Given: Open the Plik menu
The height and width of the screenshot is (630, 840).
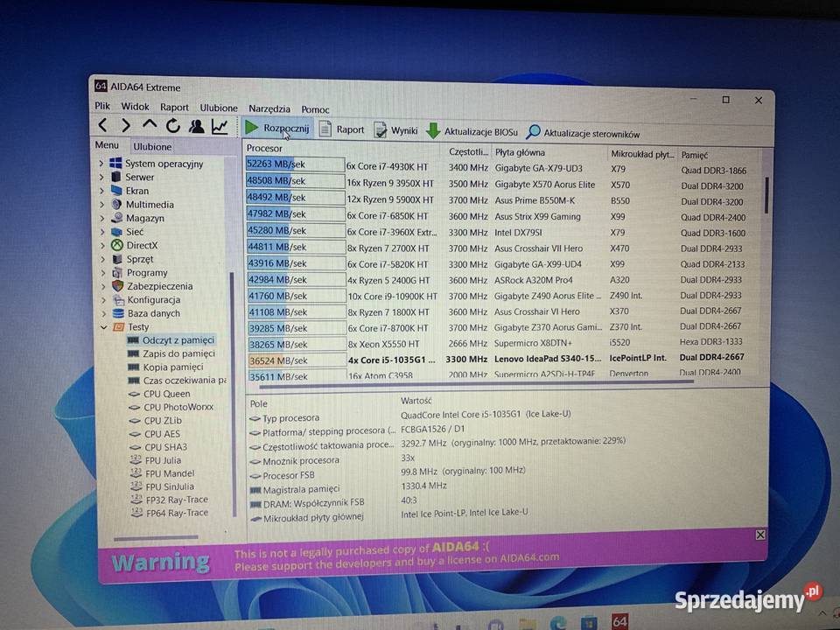Looking at the screenshot, I should click(x=101, y=106).
